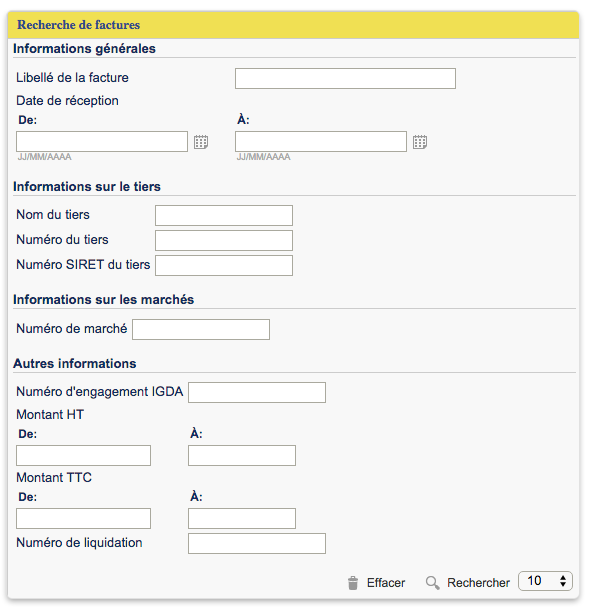The width and height of the screenshot is (590, 610).
Task: Click the trash icon next to Effacer
Action: pyautogui.click(x=353, y=583)
